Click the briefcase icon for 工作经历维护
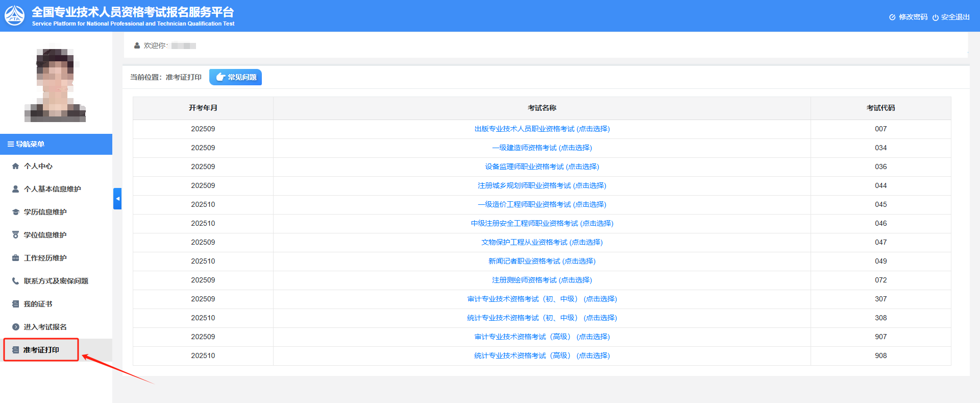This screenshot has width=980, height=403. tap(15, 258)
